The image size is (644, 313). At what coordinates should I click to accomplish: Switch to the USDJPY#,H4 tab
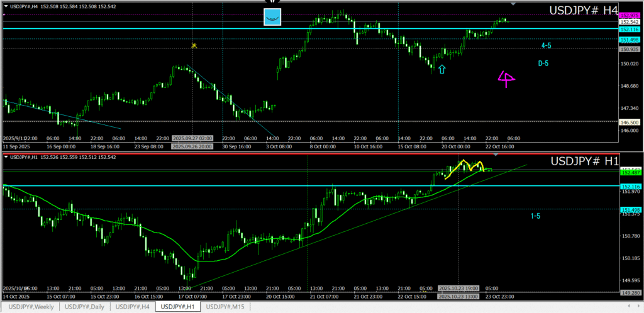[133, 307]
